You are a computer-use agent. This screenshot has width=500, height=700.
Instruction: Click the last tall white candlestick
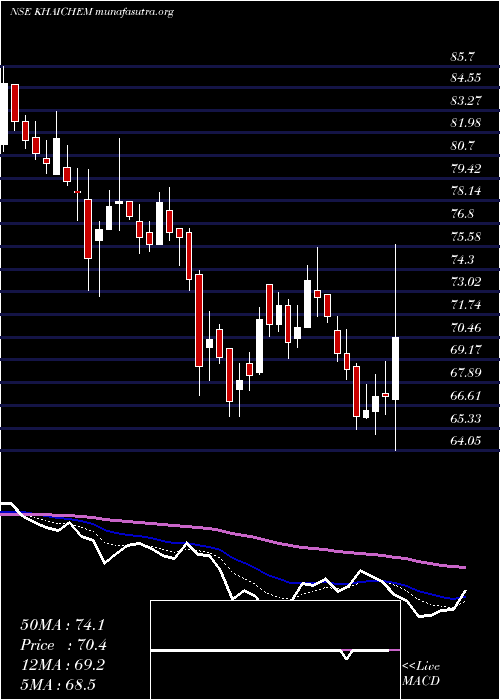coord(396,368)
